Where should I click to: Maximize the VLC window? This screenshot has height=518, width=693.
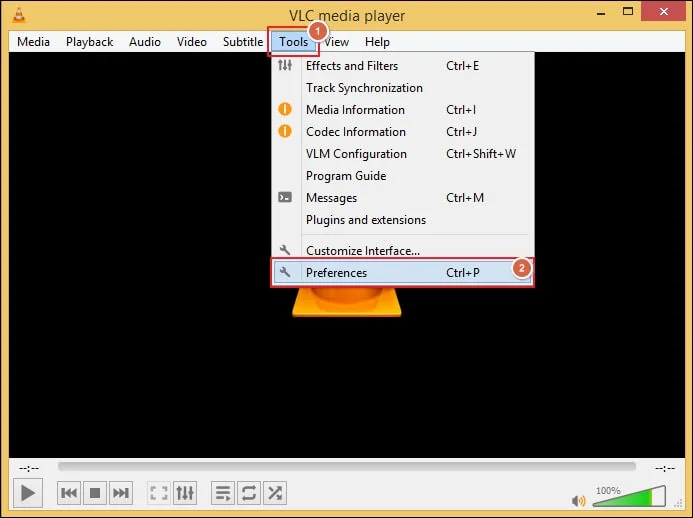coord(628,11)
